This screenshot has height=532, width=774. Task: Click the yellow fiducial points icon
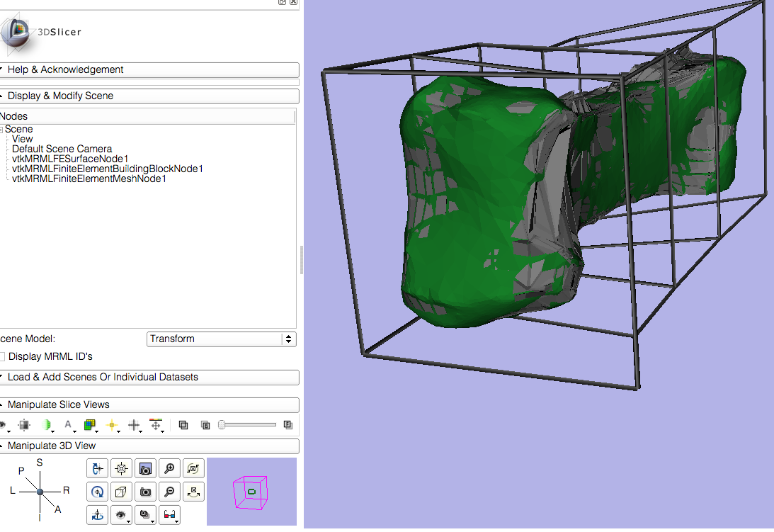(x=112, y=425)
